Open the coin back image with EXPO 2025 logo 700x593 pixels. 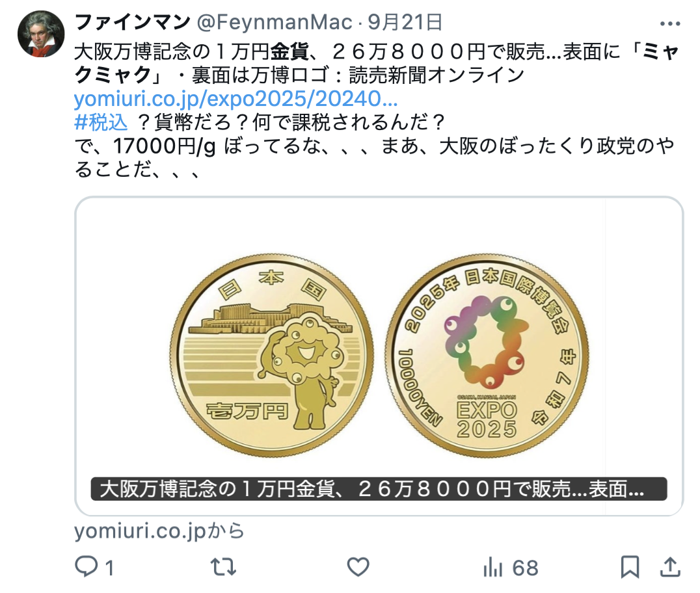click(486, 356)
